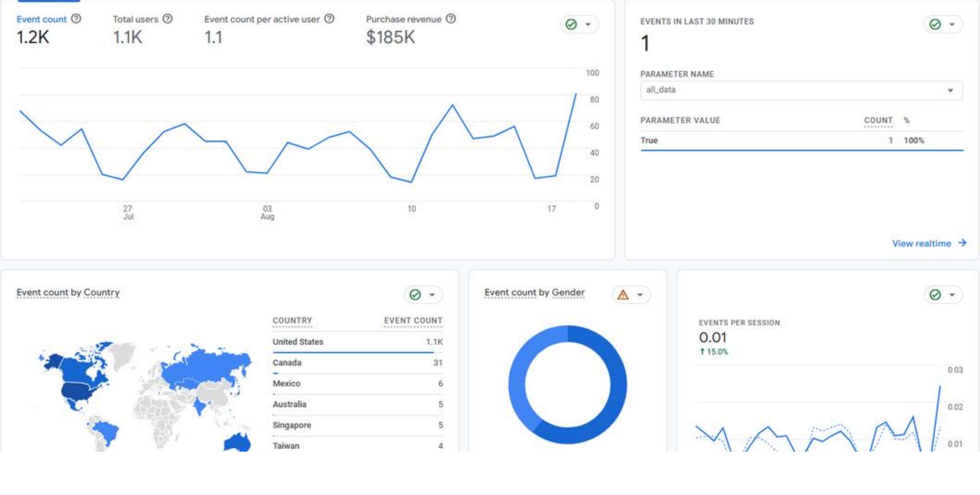Click the $185K purchase revenue value

390,37
